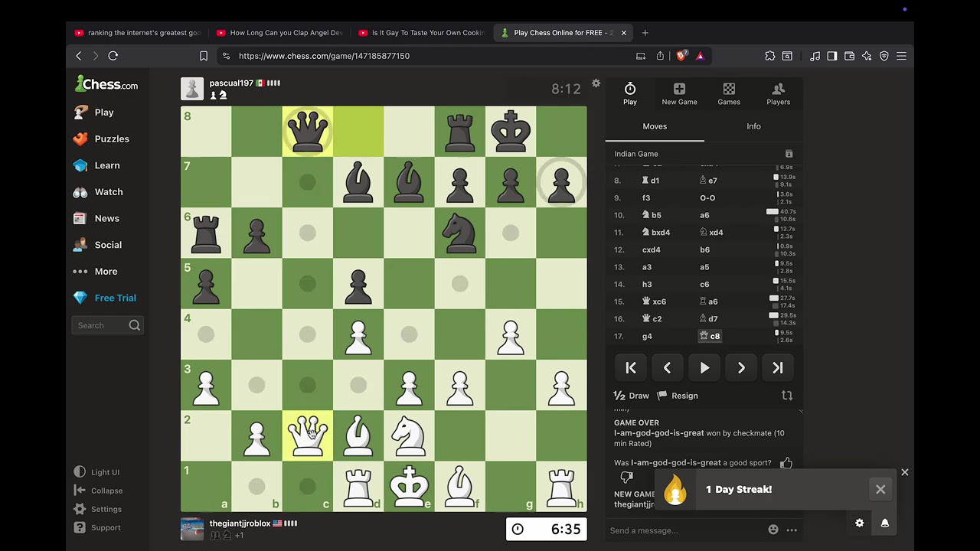Open the Games board icon tab
The height and width of the screenshot is (551, 980).
tap(729, 94)
